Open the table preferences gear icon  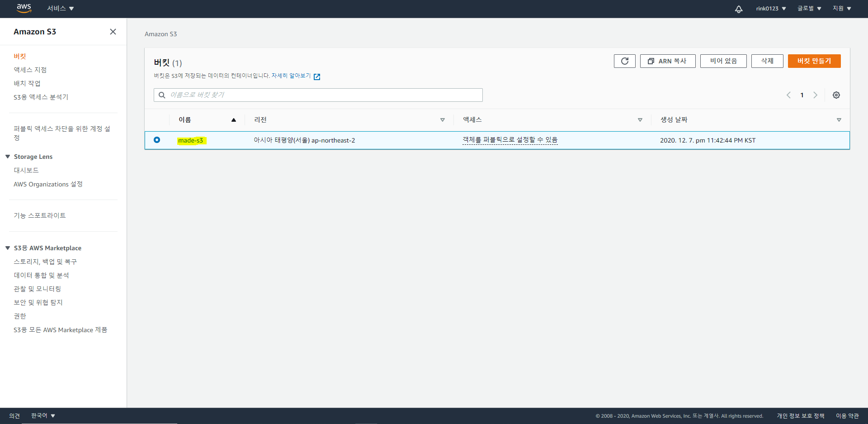[836, 95]
